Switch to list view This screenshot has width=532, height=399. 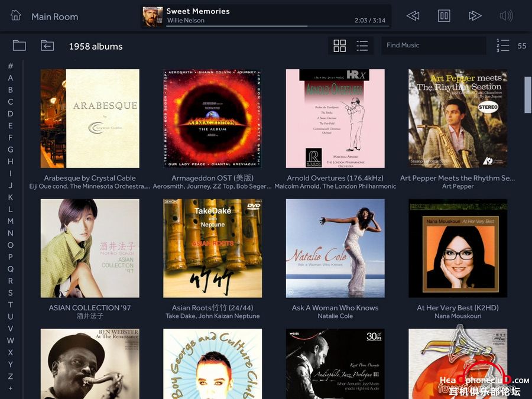coord(362,46)
